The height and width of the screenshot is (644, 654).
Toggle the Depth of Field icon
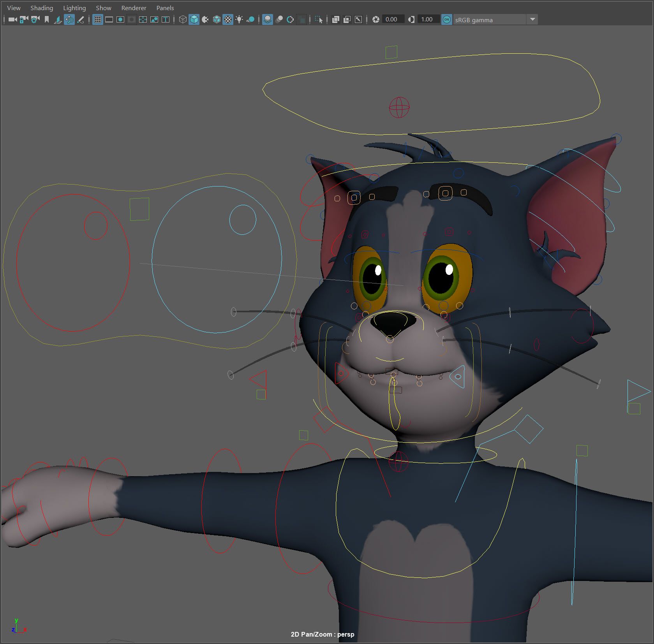[301, 19]
